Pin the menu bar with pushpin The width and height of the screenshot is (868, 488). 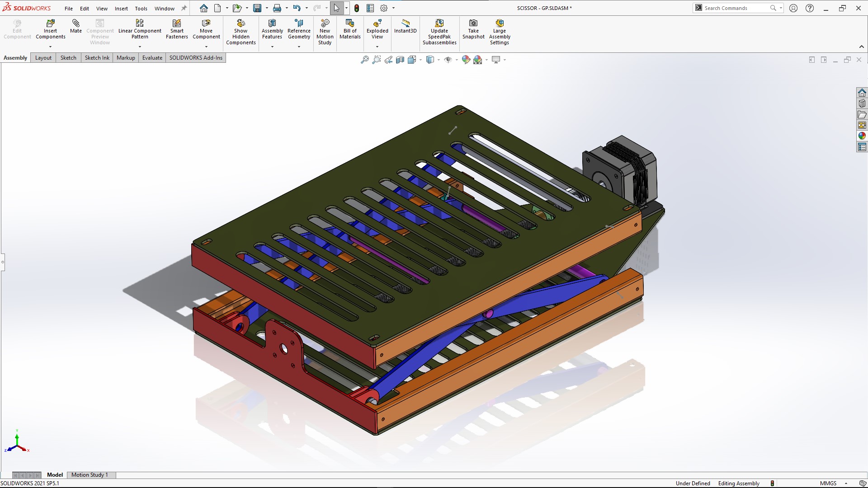184,8
